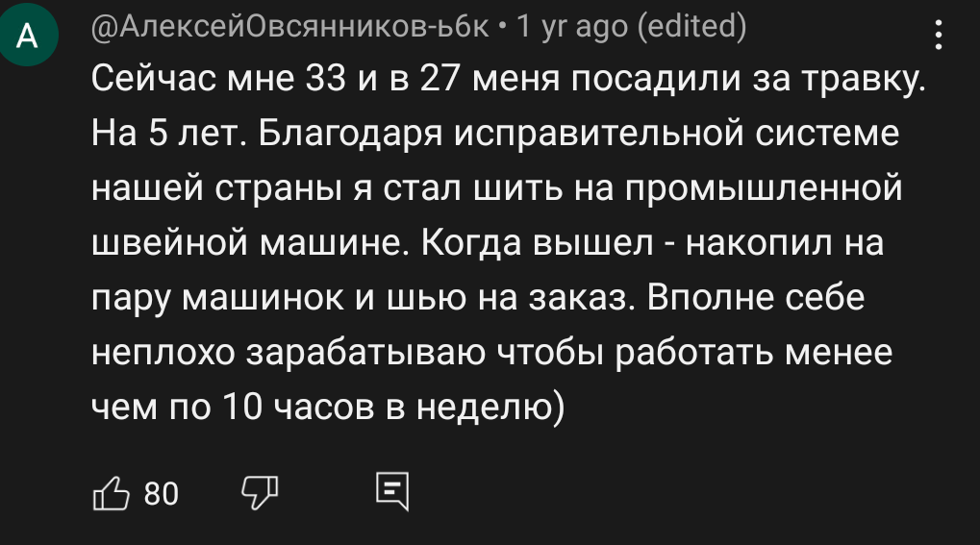
Task: Open the three-dot comment options menu
Action: (x=938, y=37)
